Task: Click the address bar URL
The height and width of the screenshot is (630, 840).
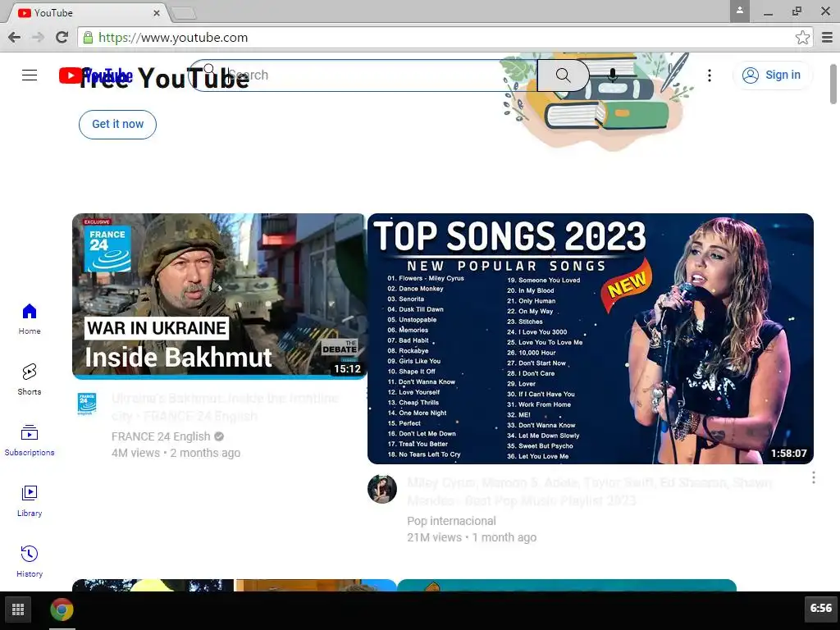Action: click(x=173, y=38)
